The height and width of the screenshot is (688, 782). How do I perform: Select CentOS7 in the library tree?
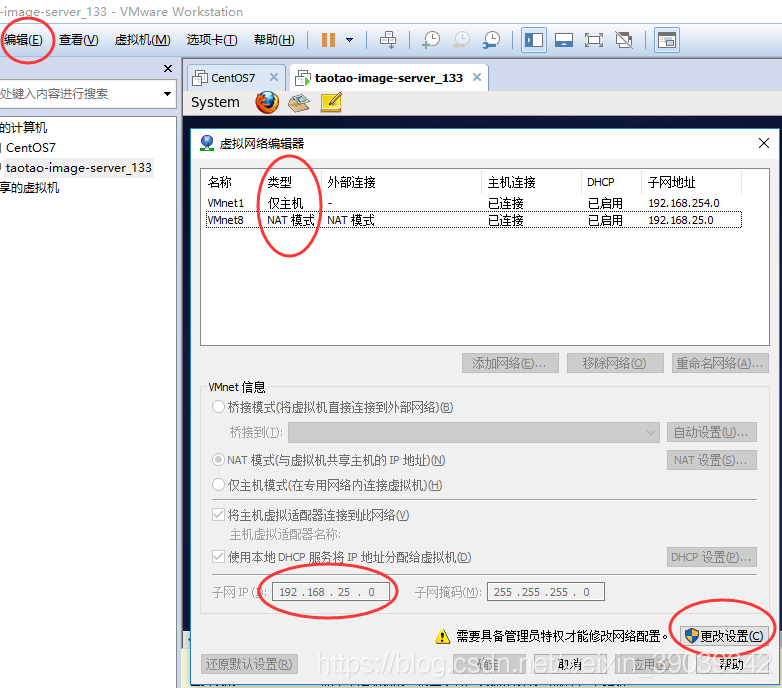coord(30,148)
